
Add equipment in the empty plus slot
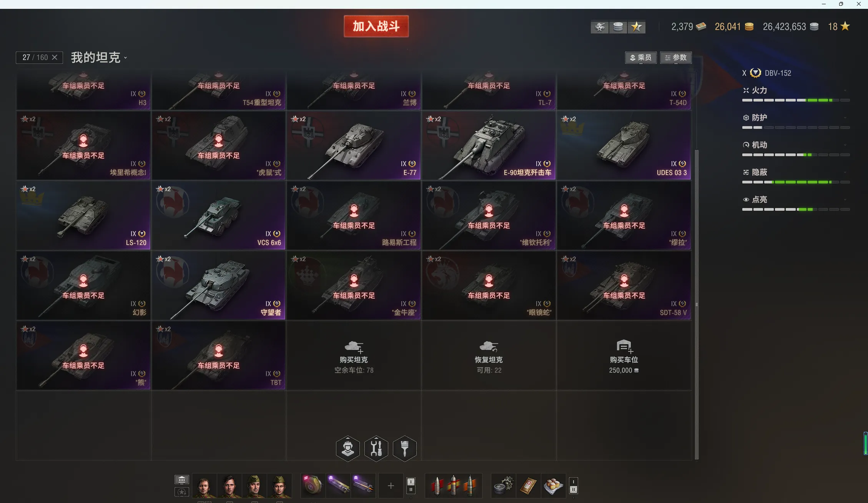(x=391, y=486)
